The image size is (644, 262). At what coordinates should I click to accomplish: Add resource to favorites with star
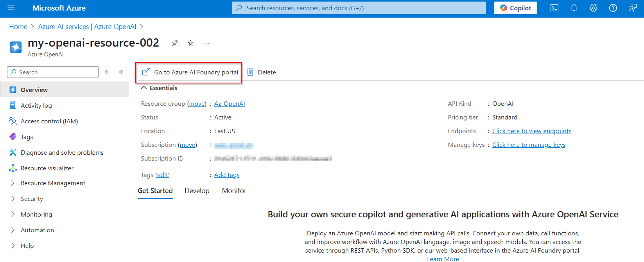(190, 43)
